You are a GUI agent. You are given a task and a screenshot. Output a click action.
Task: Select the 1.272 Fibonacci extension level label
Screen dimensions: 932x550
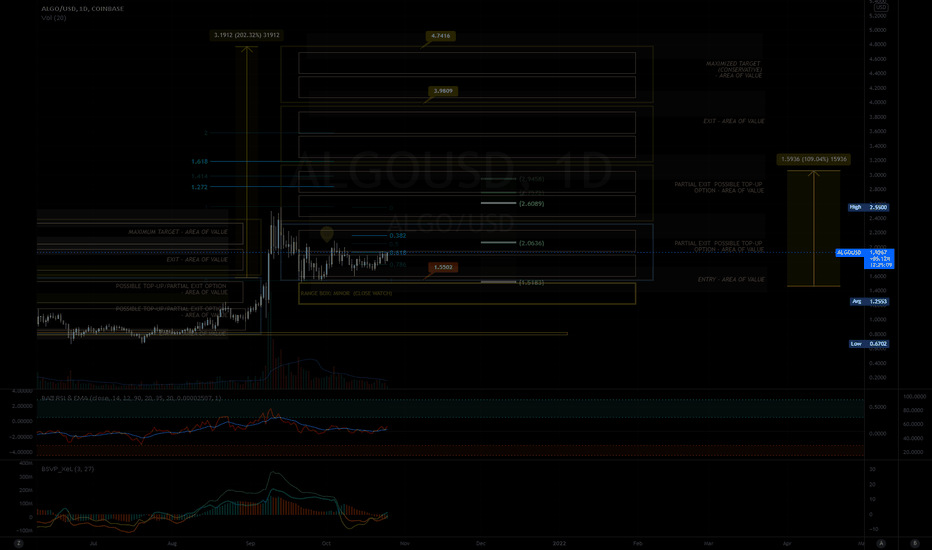point(200,187)
